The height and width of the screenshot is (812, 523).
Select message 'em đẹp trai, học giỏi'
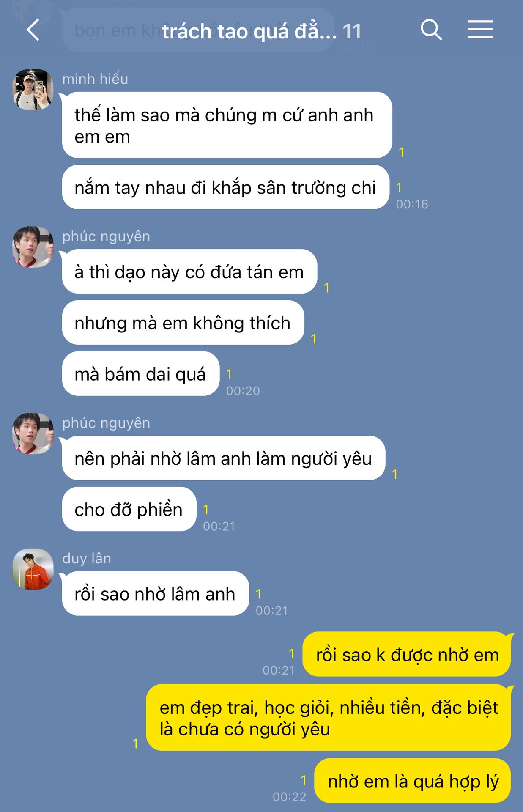[329, 718]
